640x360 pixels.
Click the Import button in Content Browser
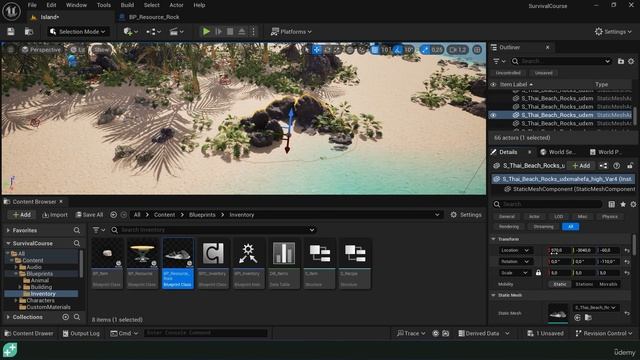pyautogui.click(x=55, y=215)
